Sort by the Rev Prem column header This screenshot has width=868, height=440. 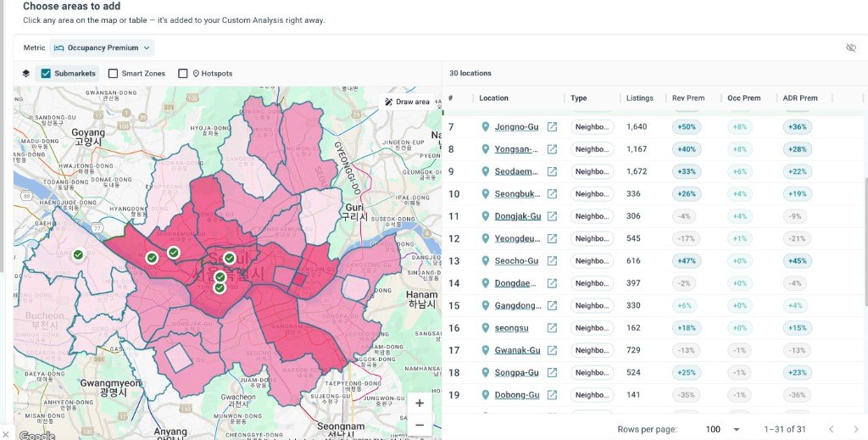[688, 98]
